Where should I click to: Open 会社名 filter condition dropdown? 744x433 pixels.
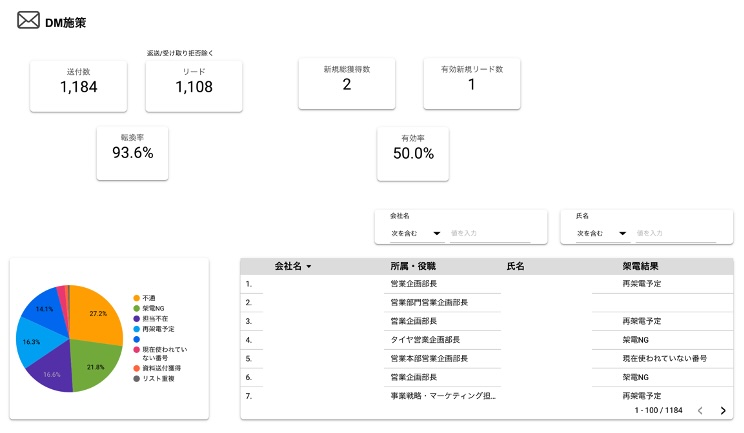tap(416, 233)
